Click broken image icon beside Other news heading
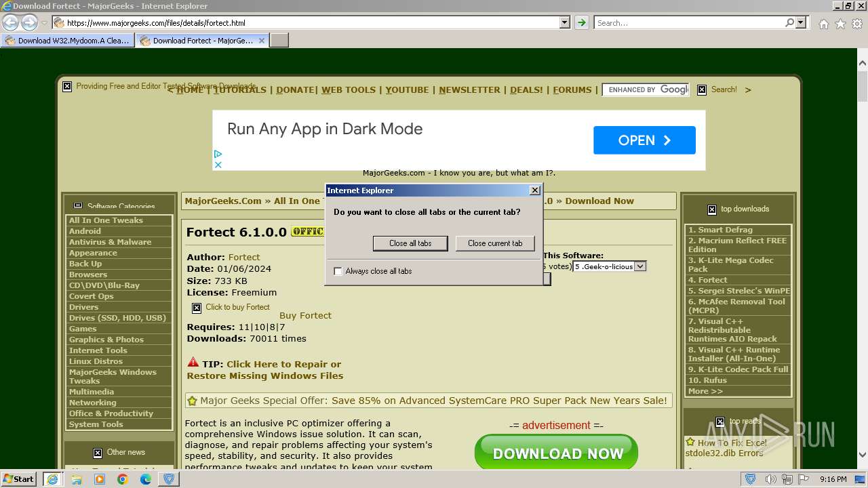The image size is (868, 488). coord(98,453)
